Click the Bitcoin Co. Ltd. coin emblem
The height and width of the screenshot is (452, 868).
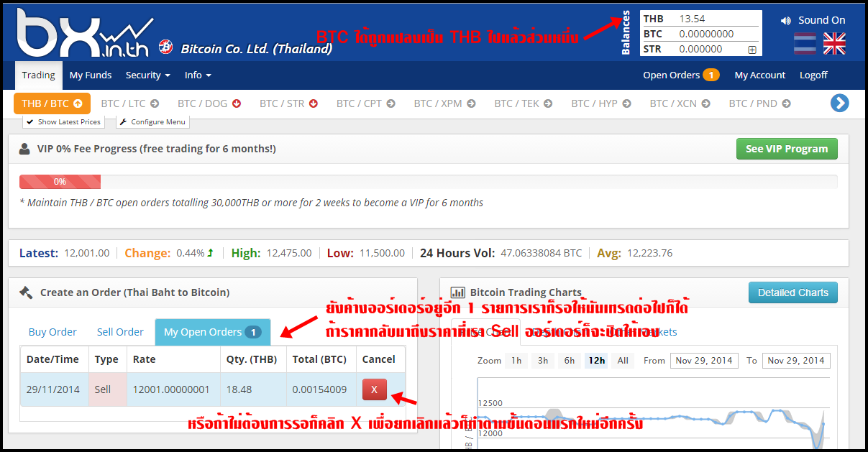165,47
